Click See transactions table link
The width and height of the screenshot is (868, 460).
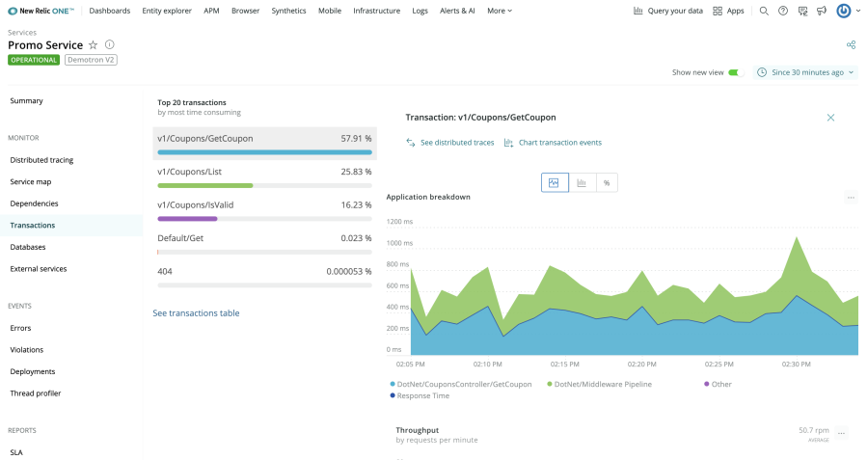(196, 313)
